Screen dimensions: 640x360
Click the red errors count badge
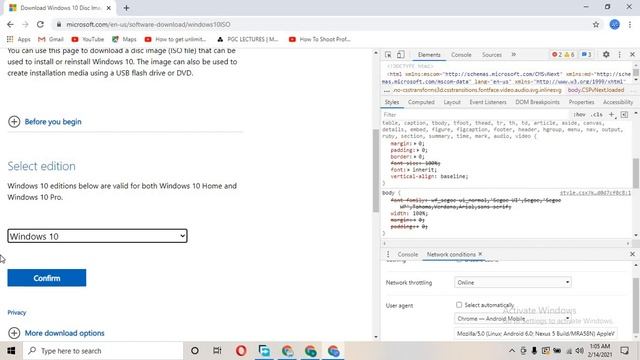(557, 54)
